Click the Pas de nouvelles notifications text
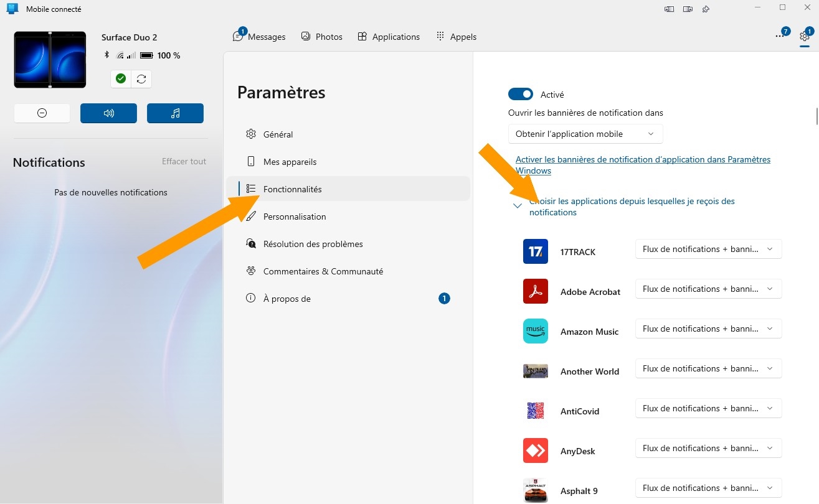 click(x=111, y=192)
